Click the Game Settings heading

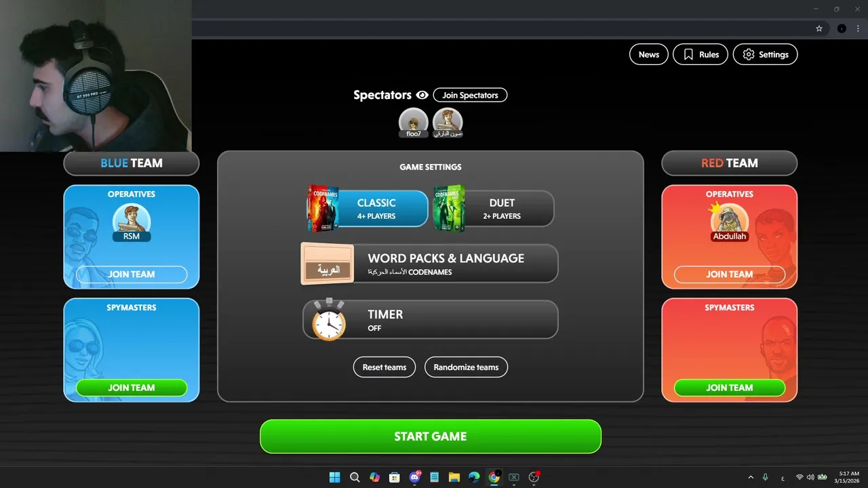click(431, 167)
